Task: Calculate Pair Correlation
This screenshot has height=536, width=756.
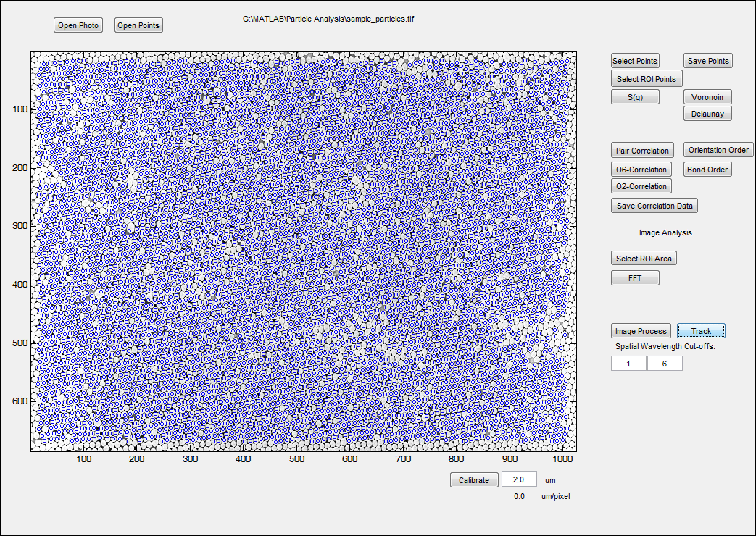Action: (642, 151)
